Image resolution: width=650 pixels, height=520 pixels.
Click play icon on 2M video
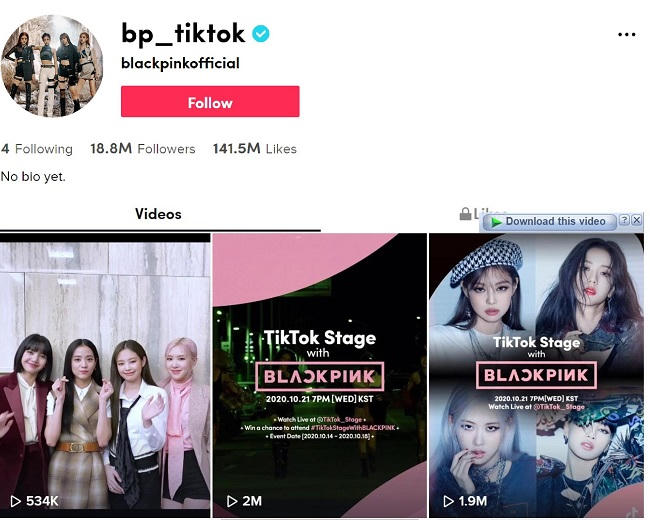(232, 501)
